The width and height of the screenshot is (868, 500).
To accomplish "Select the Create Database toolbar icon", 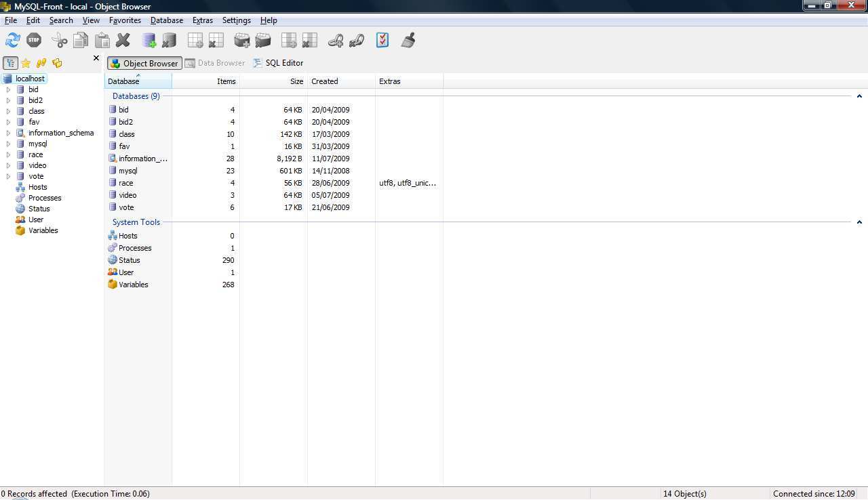I will [x=149, y=41].
